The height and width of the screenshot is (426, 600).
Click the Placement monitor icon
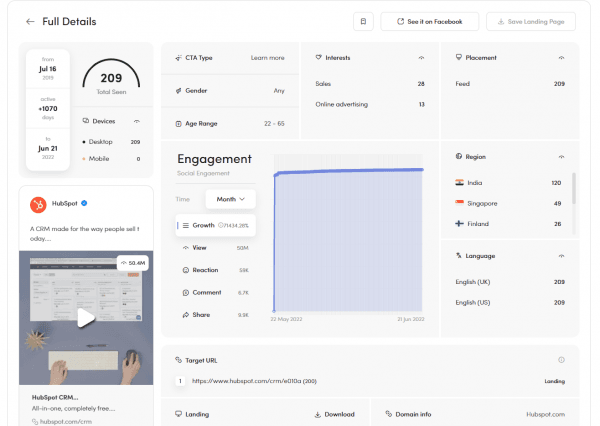pyautogui.click(x=458, y=57)
